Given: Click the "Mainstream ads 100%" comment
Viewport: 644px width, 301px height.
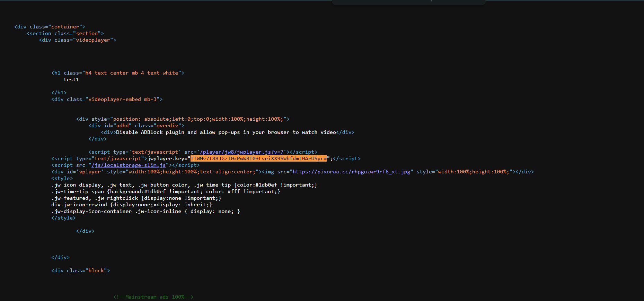Looking at the screenshot, I should [x=153, y=297].
